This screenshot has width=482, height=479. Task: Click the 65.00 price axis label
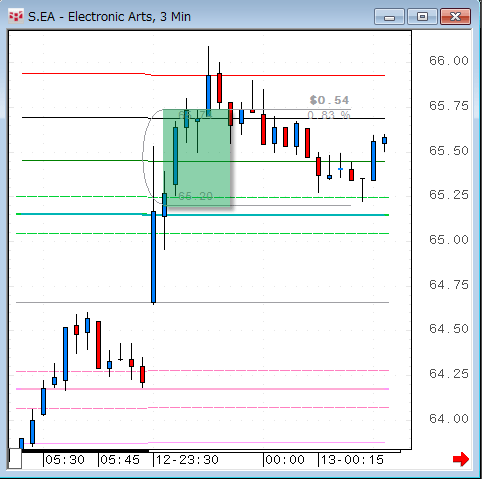449,239
